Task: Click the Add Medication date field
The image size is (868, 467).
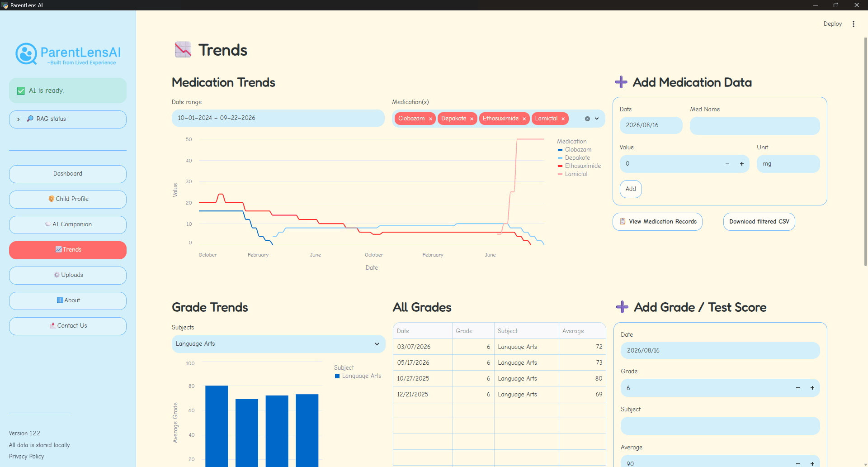Action: pos(651,125)
